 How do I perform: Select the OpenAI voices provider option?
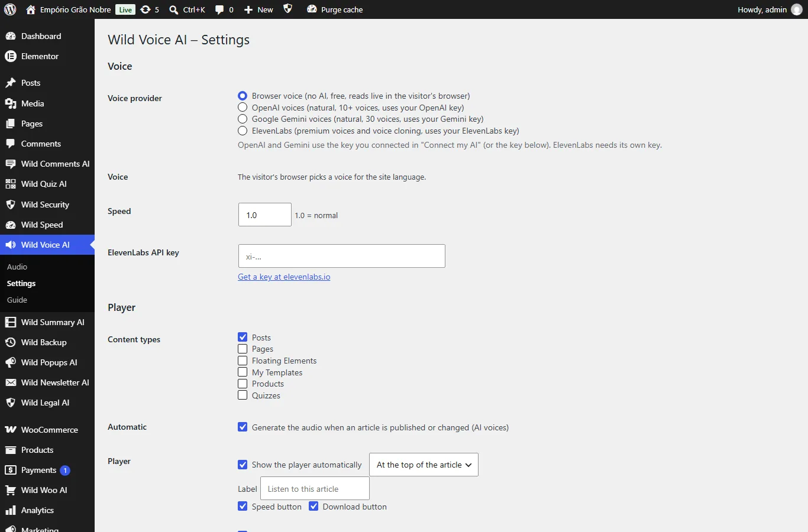click(243, 108)
